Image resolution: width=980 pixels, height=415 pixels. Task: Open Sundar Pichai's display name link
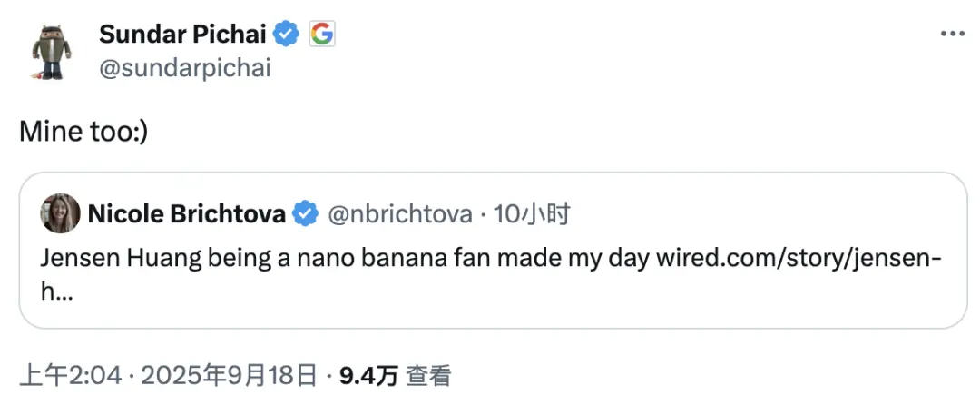[x=181, y=35]
